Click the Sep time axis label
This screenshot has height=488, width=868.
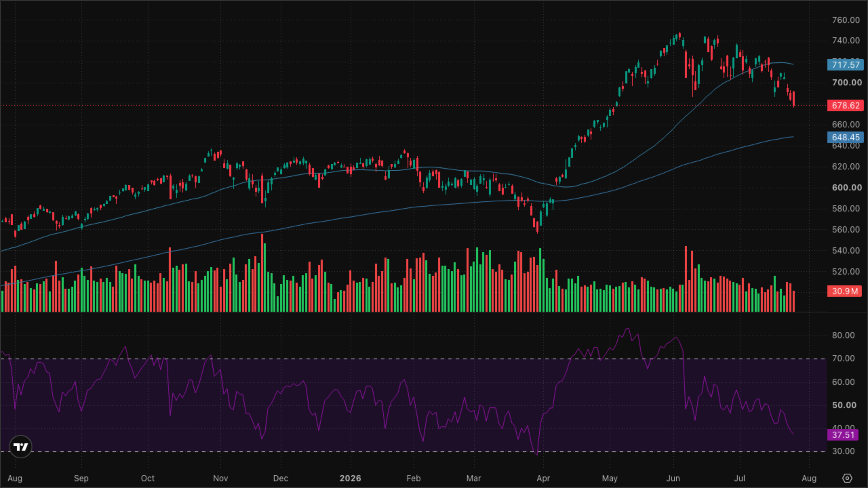click(81, 479)
